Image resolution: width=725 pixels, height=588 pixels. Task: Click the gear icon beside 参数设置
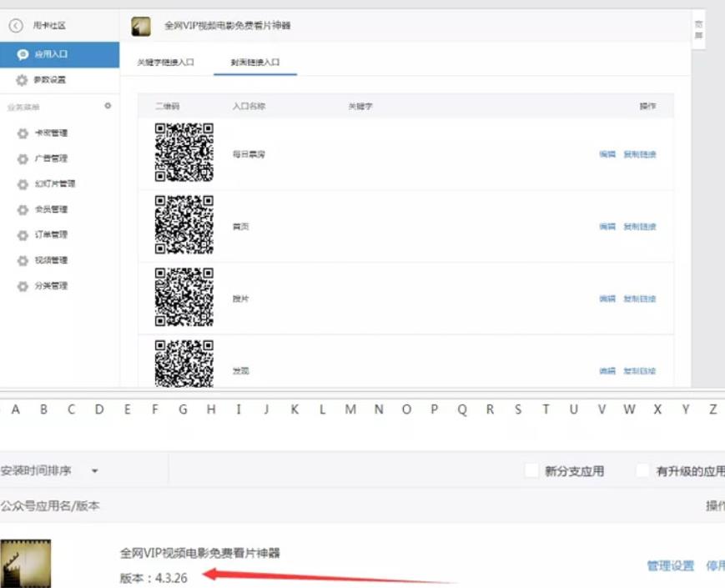click(x=22, y=80)
